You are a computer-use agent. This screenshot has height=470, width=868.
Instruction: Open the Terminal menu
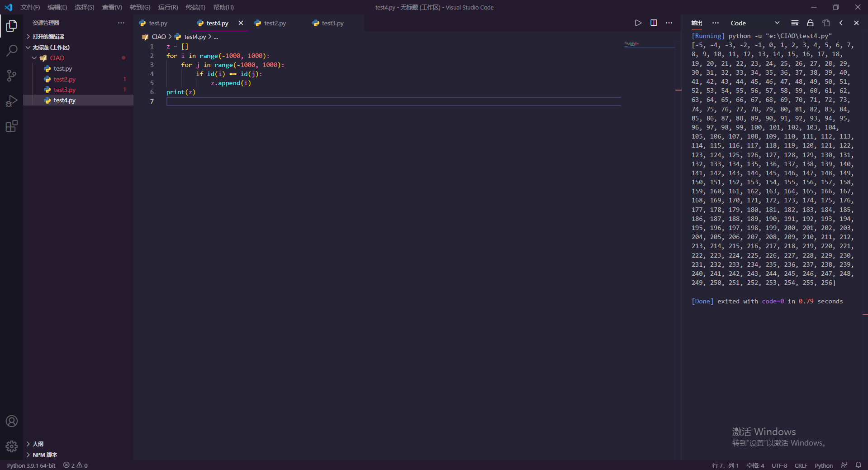click(195, 7)
